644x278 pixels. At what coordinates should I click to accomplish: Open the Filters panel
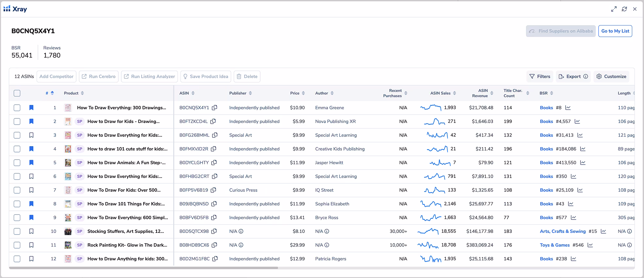pos(540,77)
